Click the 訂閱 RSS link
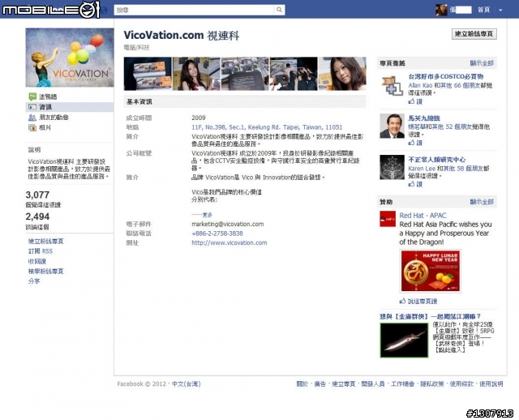 (x=41, y=251)
